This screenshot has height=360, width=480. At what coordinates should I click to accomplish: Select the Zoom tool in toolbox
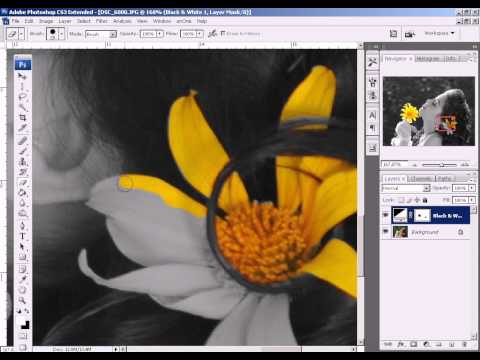[22, 300]
